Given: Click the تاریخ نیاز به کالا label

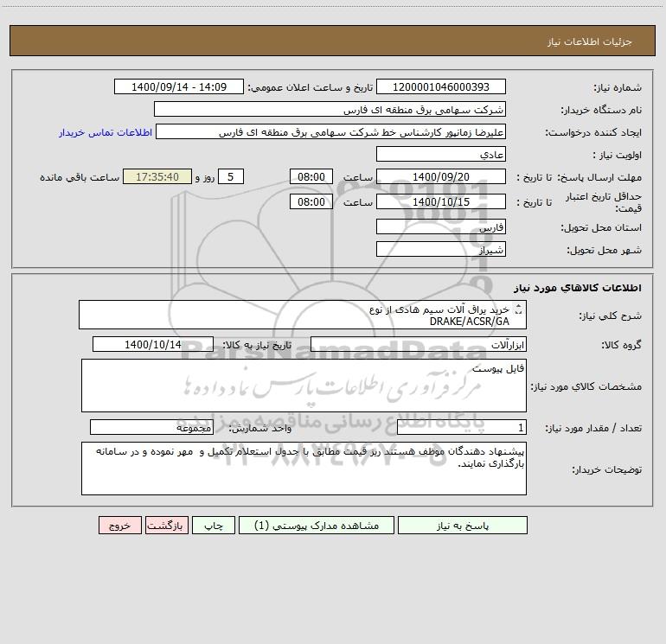Looking at the screenshot, I should [257, 345].
